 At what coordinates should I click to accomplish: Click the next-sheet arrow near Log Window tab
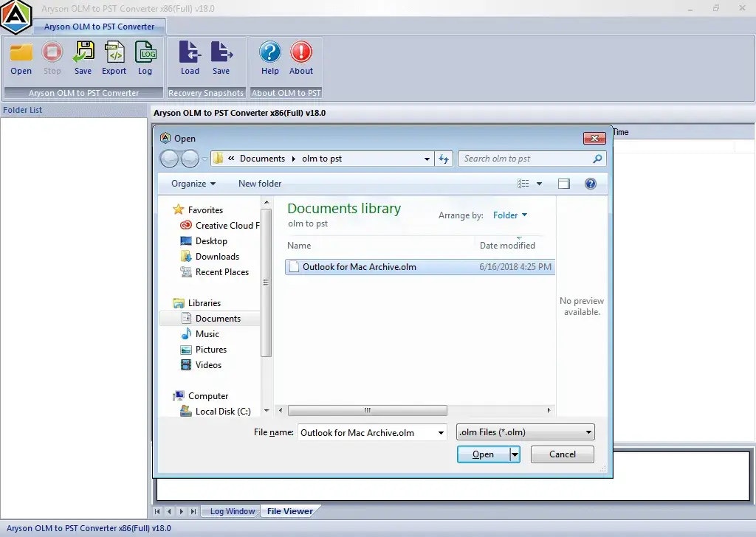tap(182, 511)
